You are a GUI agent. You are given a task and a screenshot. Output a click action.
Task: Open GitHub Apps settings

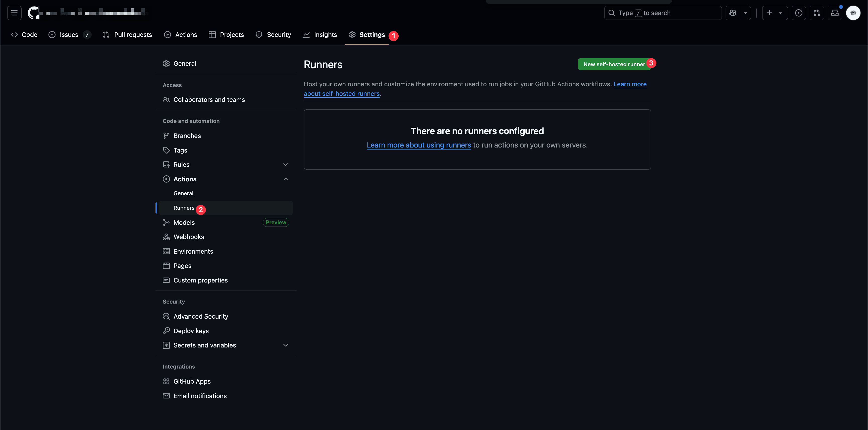[x=226, y=381]
